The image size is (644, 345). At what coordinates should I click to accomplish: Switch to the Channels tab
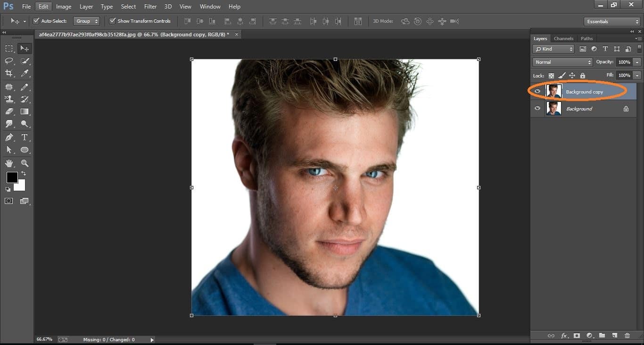coord(564,38)
